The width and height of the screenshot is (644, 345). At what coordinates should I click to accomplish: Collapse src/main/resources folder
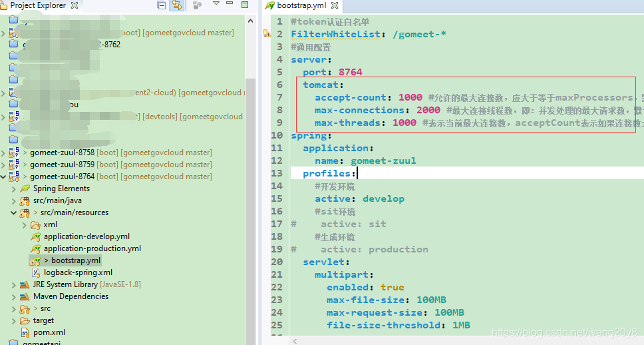pyautogui.click(x=14, y=212)
